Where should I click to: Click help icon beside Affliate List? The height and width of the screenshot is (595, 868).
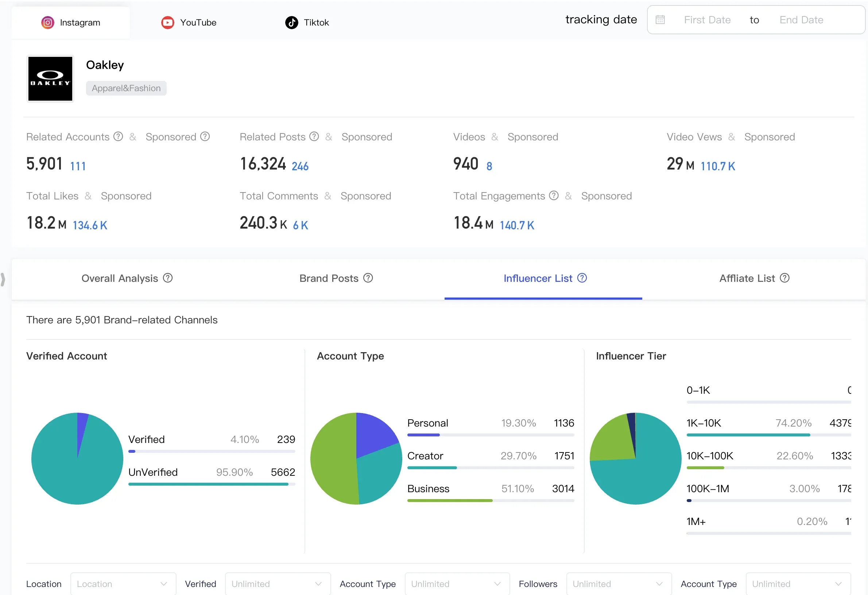785,278
